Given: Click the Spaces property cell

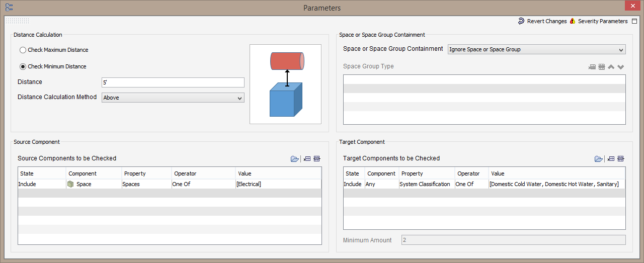Looking at the screenshot, I should [146, 184].
